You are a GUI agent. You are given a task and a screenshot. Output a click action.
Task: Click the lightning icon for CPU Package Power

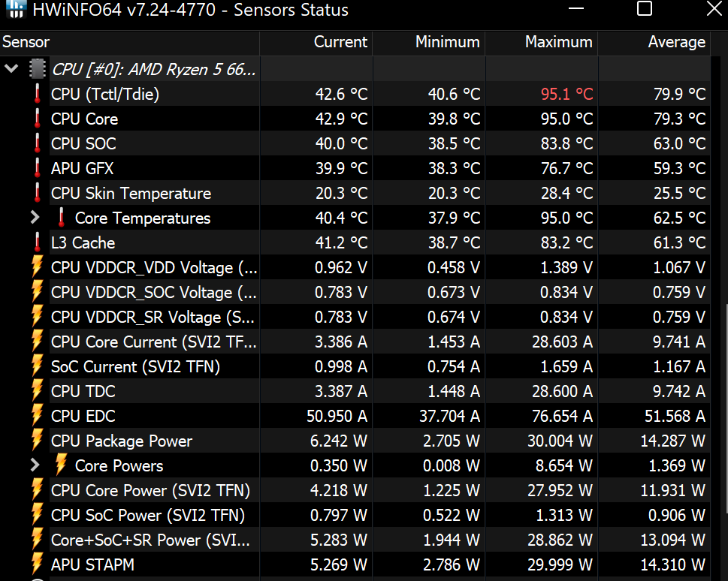[x=37, y=441]
